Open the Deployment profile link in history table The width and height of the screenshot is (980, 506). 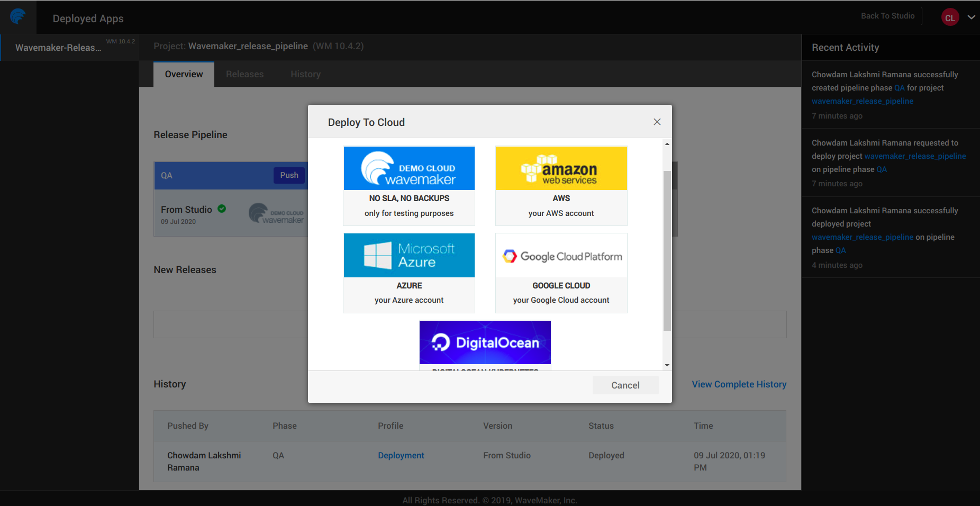point(401,455)
